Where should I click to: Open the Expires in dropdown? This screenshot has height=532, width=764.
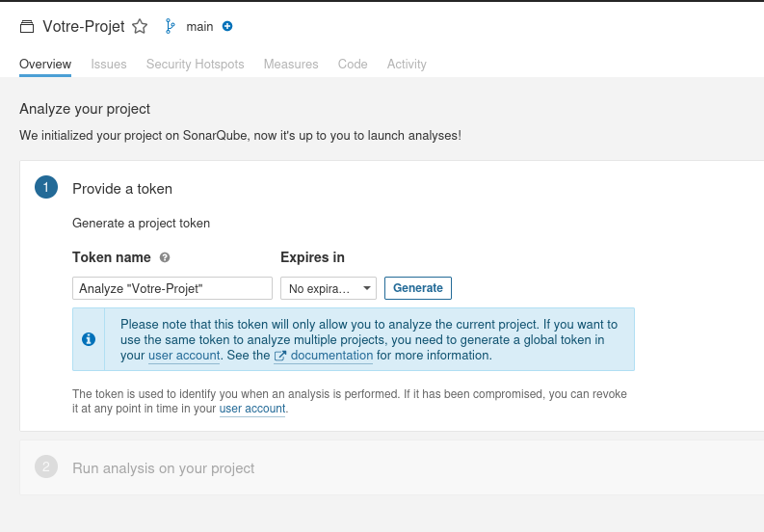tap(329, 288)
